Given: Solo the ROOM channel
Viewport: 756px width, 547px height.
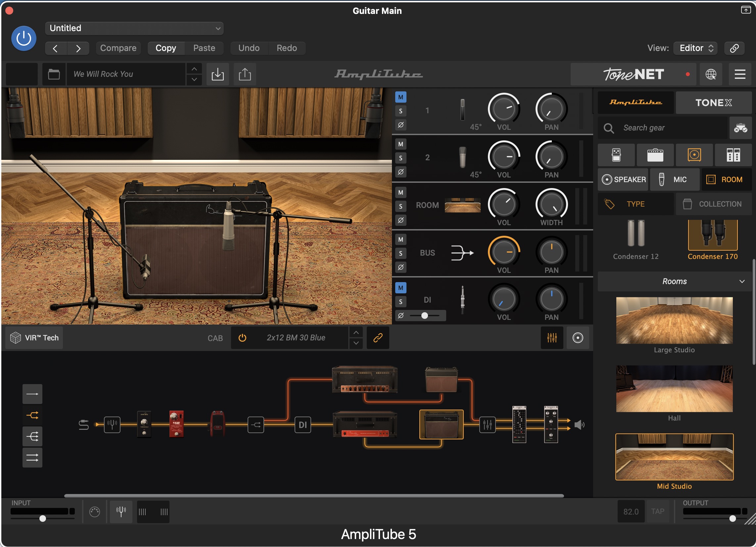Looking at the screenshot, I should (401, 207).
